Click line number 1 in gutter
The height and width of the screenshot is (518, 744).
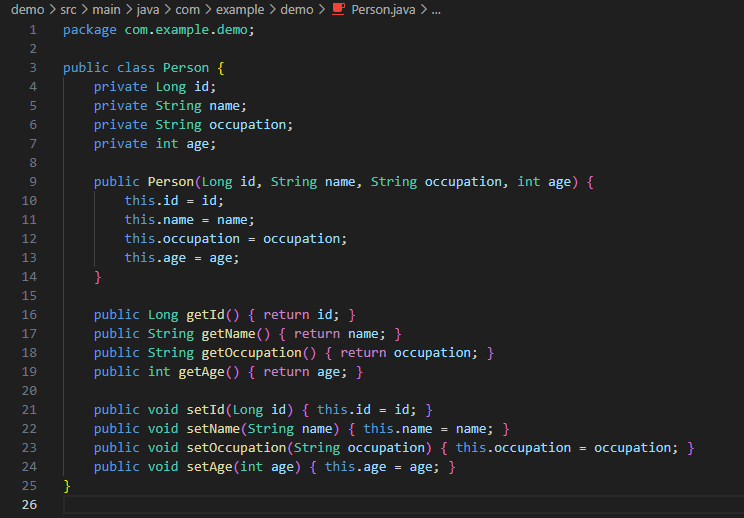point(33,30)
